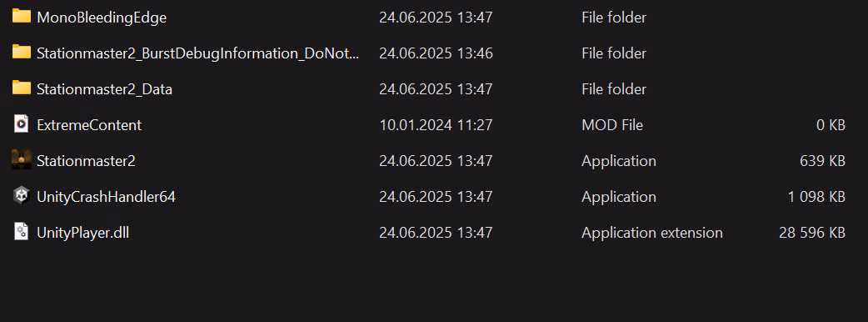Click the 10.01.2024 11:27 modified date
This screenshot has height=322, width=868.
tap(436, 125)
